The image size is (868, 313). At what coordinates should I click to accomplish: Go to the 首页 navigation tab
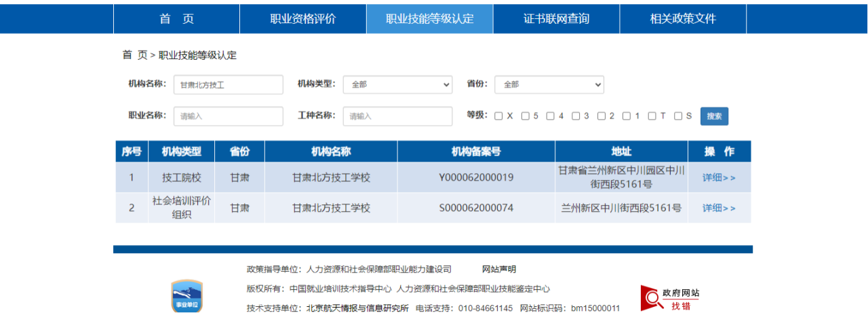tap(176, 19)
